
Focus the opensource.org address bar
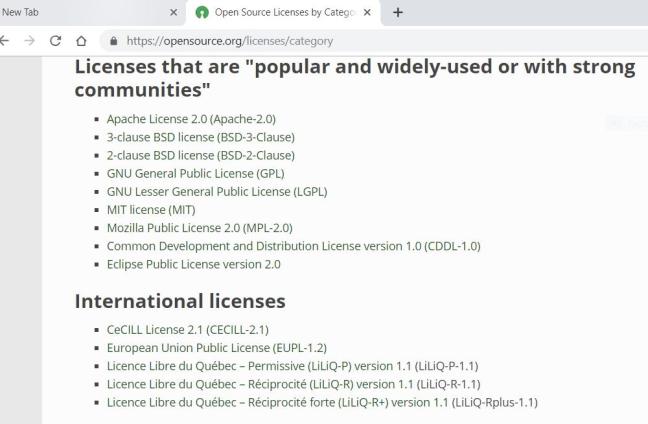[x=374, y=41]
